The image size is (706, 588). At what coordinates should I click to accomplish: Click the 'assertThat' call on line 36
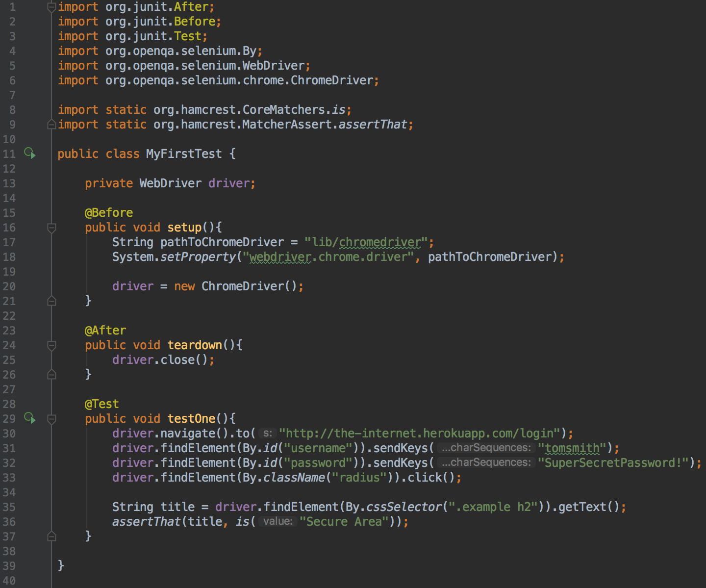tap(147, 522)
